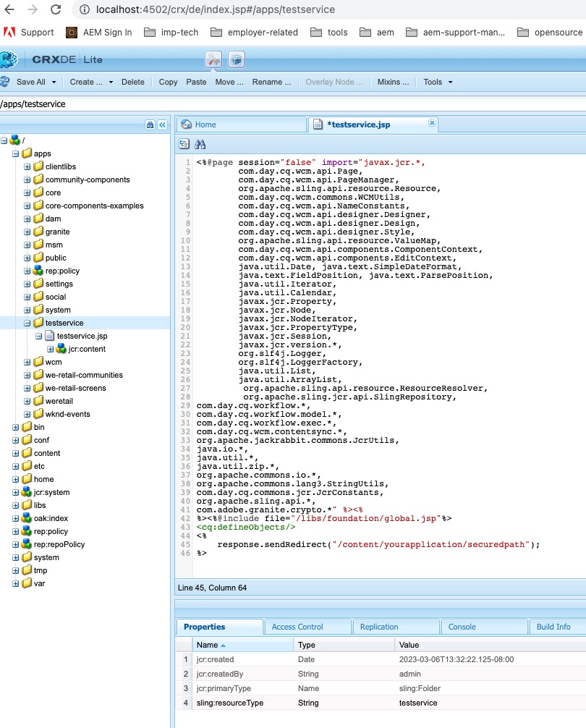Viewport: 586px width, 728px height.
Task: Click the Delete toolbar button
Action: click(x=132, y=82)
